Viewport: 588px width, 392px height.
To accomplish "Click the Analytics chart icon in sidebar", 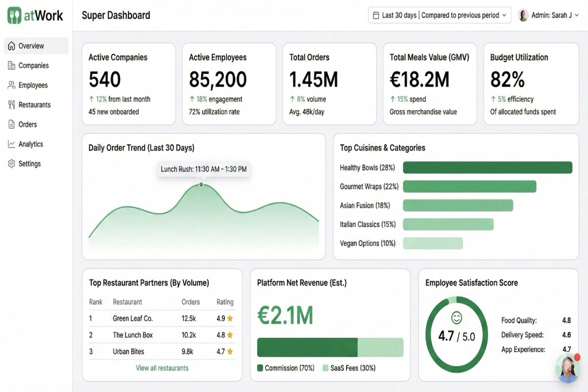I will point(11,144).
